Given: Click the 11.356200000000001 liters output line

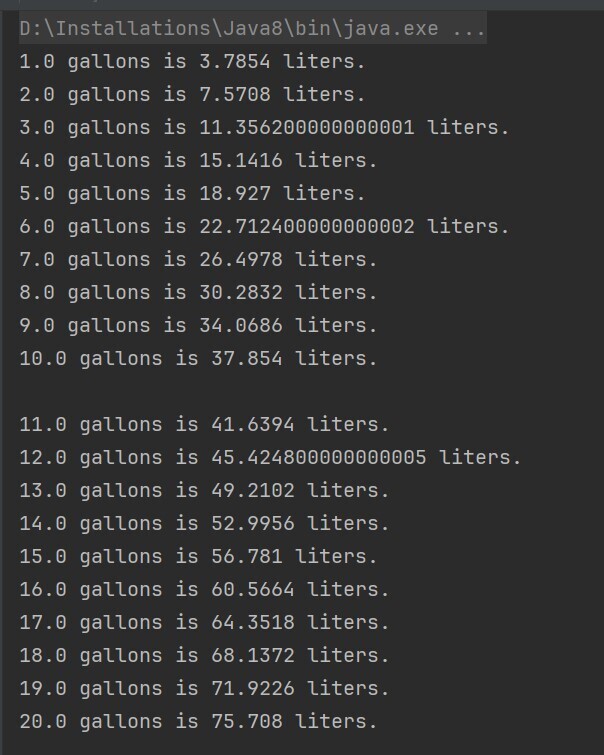Looking at the screenshot, I should click(264, 128).
